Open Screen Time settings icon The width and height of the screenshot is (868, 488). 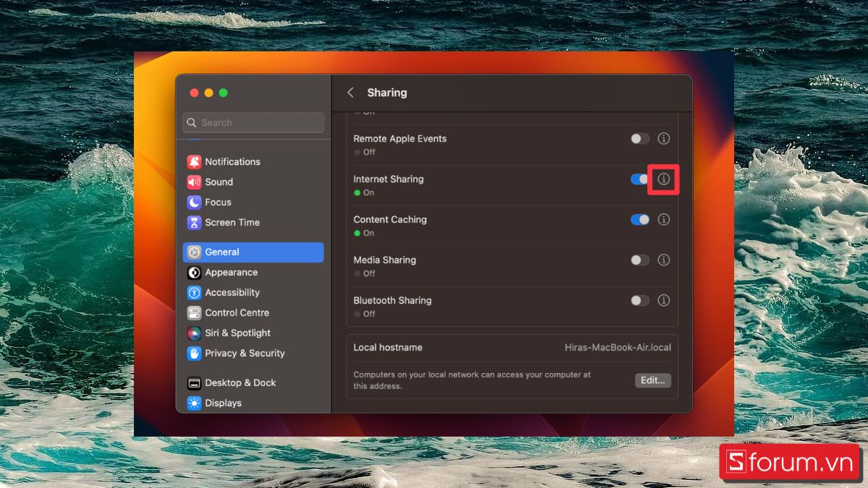pyautogui.click(x=193, y=222)
